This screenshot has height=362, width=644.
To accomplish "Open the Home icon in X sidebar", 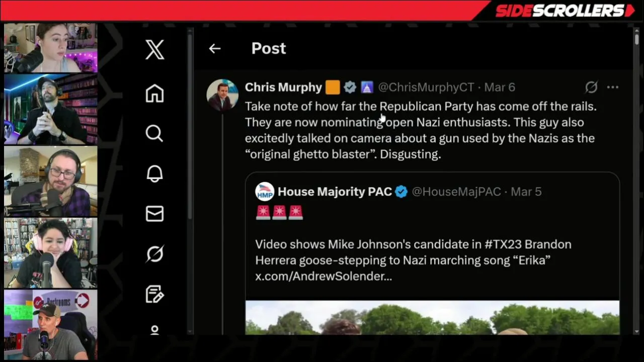I will coord(154,94).
